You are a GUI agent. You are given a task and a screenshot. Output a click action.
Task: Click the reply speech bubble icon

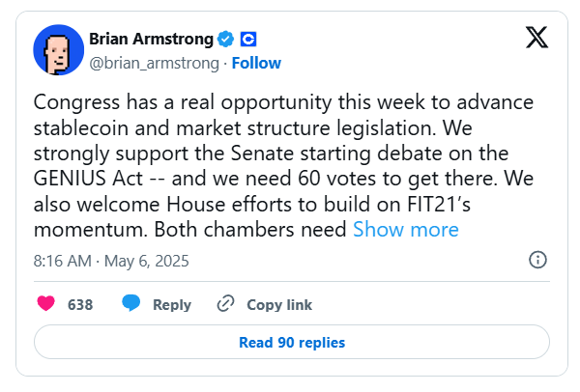pyautogui.click(x=132, y=304)
